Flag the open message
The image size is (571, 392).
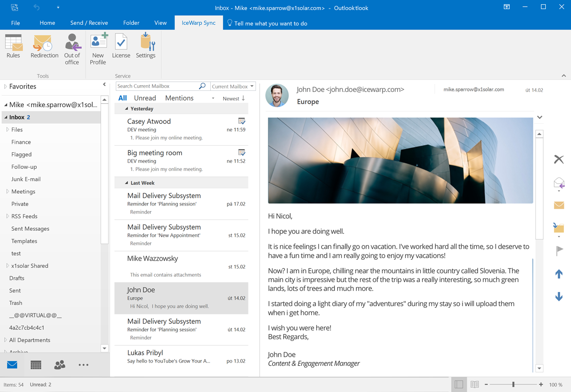click(559, 250)
